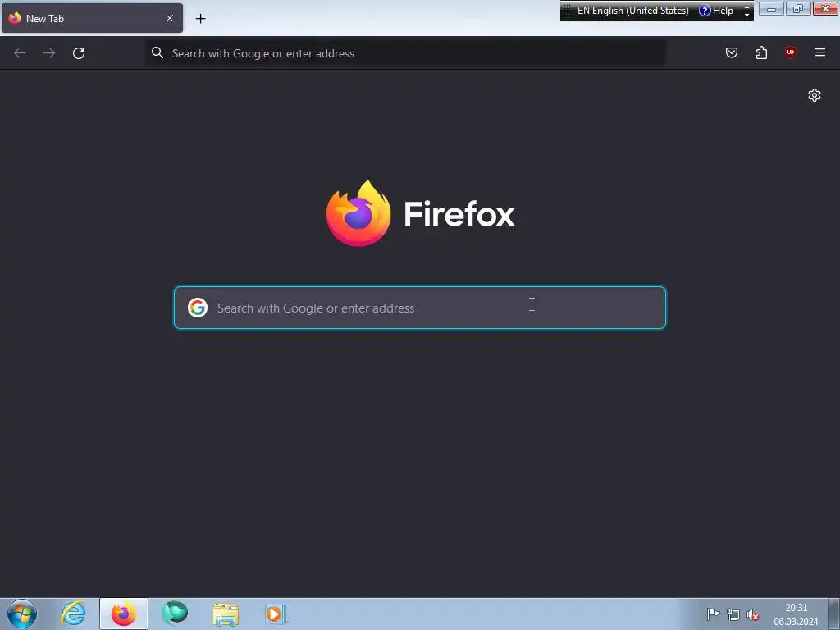Click the Firefox taskbar button
The height and width of the screenshot is (630, 840).
[124, 614]
